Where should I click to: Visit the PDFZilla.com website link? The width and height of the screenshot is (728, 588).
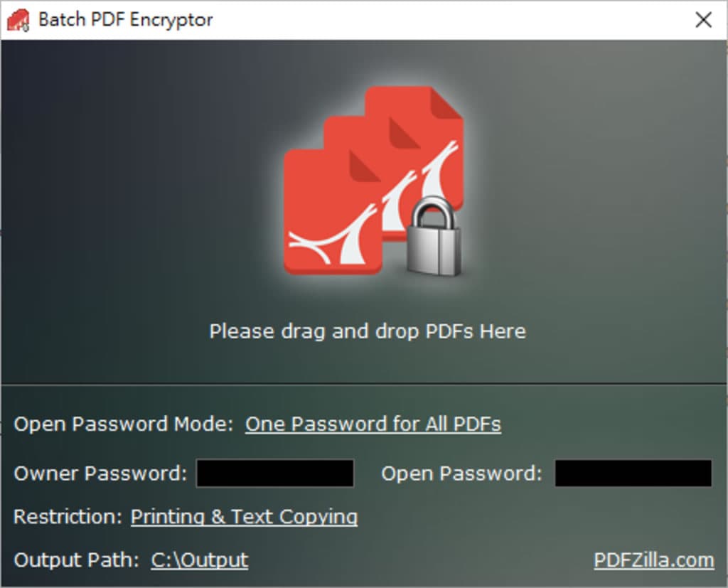click(x=654, y=560)
